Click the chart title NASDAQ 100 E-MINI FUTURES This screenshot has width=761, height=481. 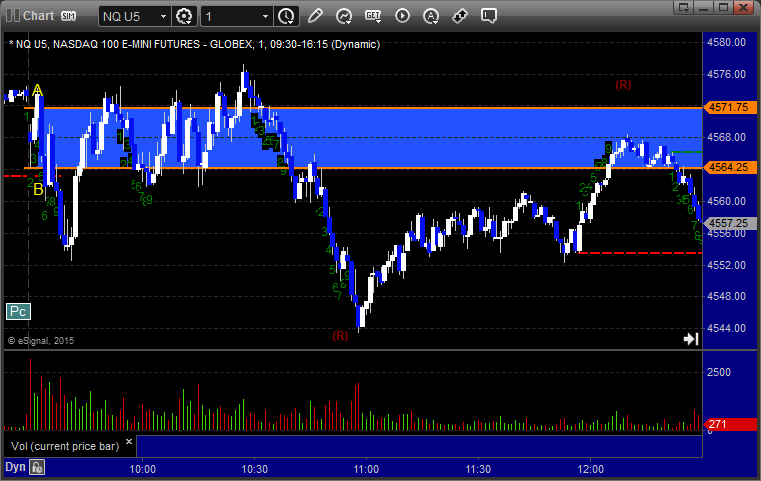pos(126,44)
